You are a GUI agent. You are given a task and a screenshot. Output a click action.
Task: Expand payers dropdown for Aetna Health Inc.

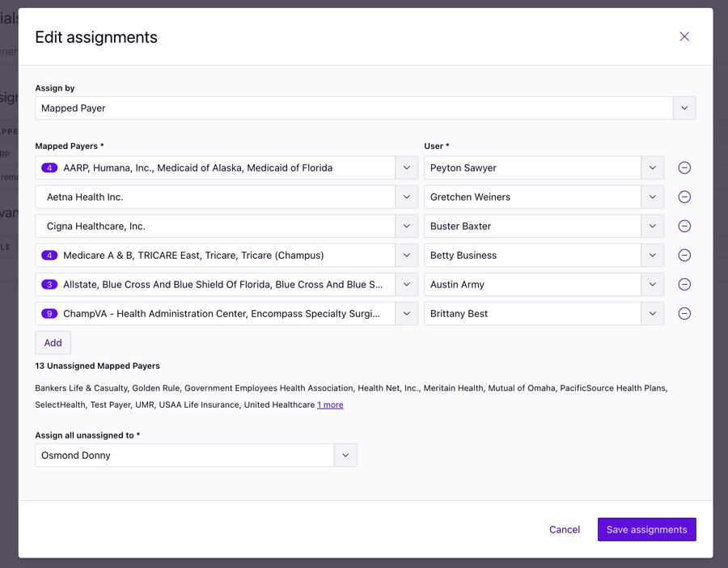coord(406,197)
